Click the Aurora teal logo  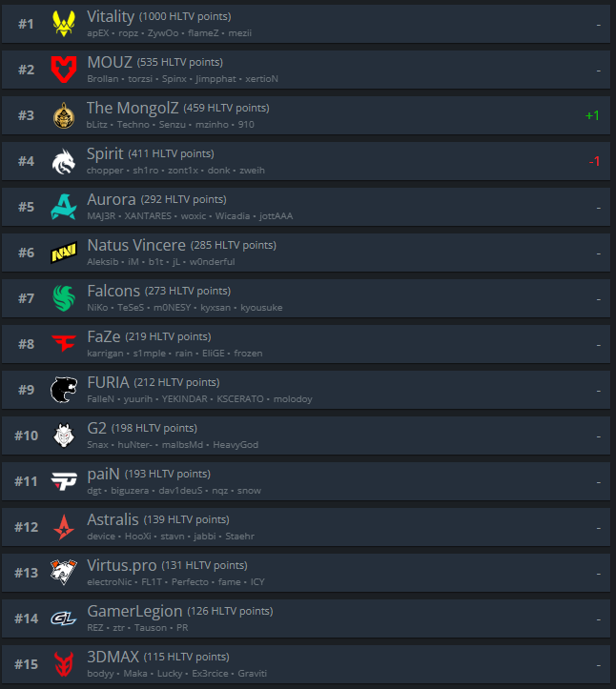(x=64, y=207)
